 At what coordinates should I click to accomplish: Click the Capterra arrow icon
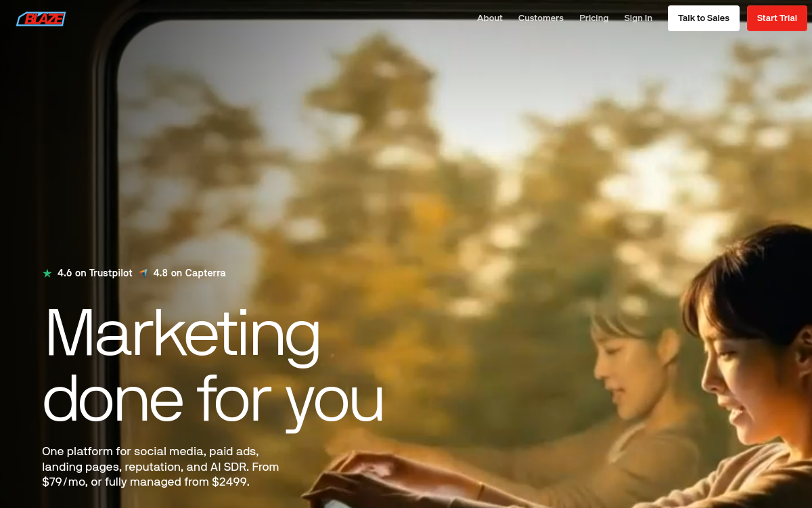point(143,273)
